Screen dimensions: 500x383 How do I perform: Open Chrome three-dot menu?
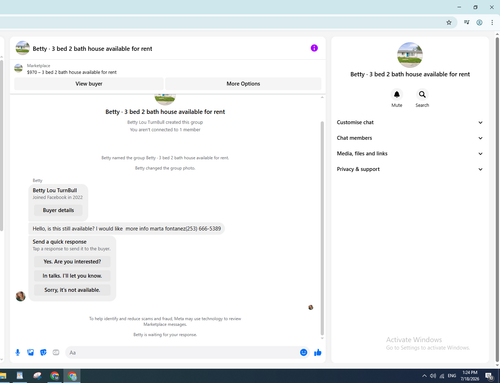[x=492, y=22]
